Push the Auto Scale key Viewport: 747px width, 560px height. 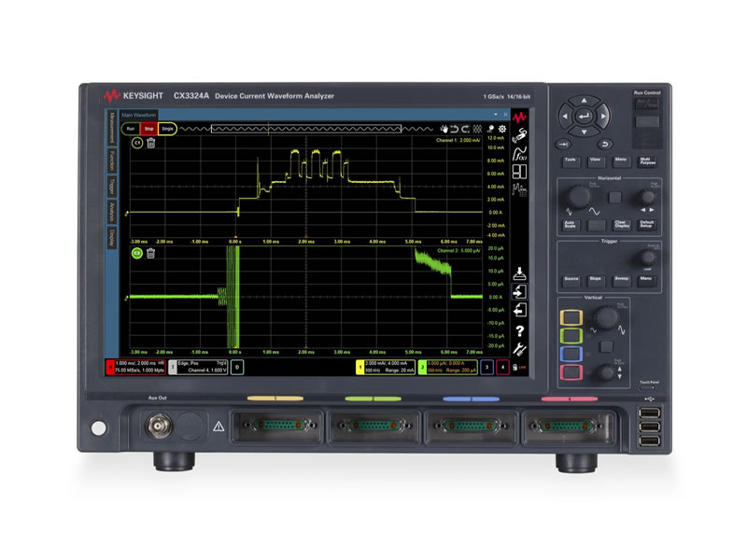click(571, 224)
